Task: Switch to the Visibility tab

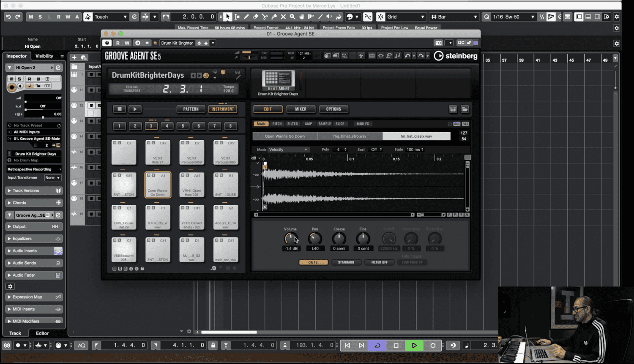Action: [44, 56]
